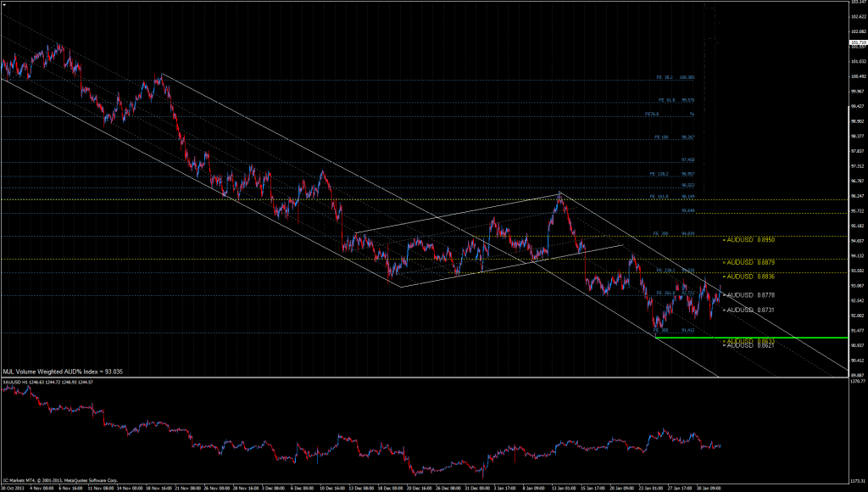Click the chart shift triangle marker at top-left
The height and width of the screenshot is (492, 868).
(4, 4)
